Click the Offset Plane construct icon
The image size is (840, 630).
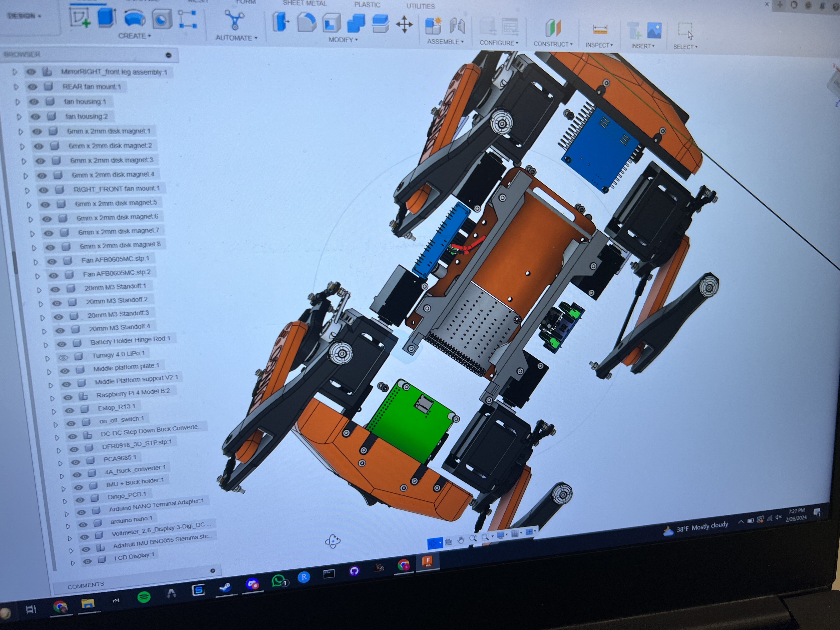click(553, 29)
